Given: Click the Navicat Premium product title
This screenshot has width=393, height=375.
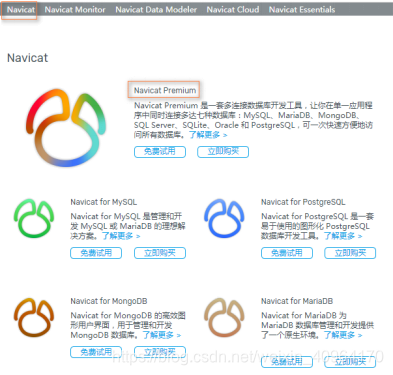Looking at the screenshot, I should pyautogui.click(x=165, y=90).
